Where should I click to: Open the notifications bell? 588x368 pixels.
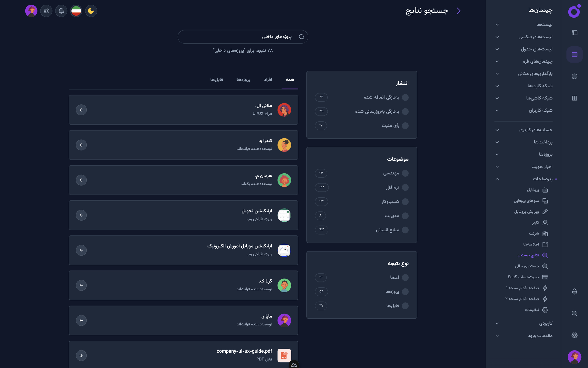[x=61, y=11]
